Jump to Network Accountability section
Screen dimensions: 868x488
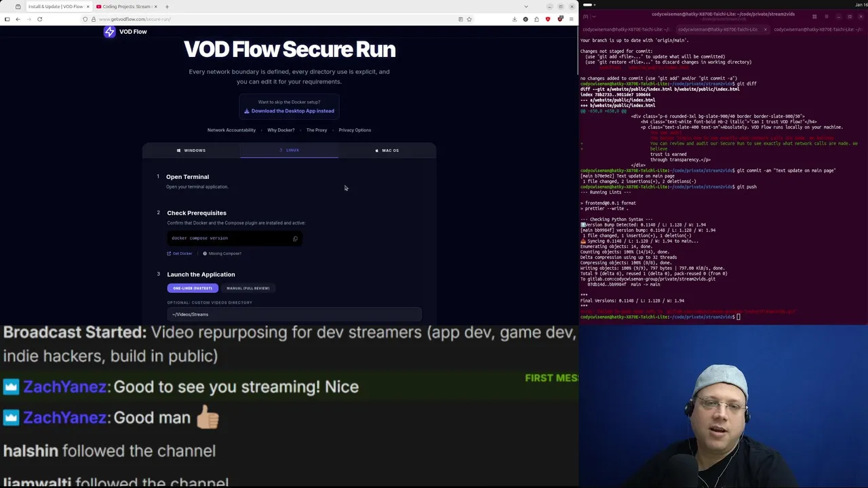231,130
